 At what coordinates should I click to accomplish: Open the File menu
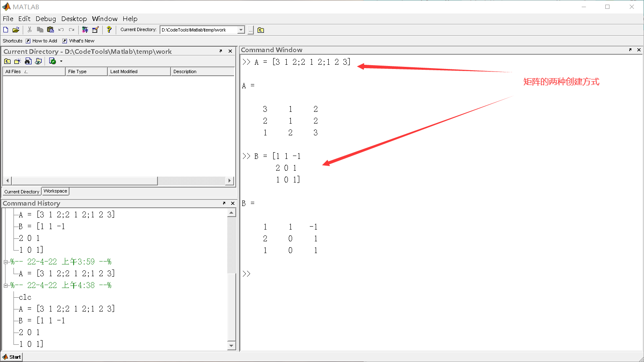(8, 18)
